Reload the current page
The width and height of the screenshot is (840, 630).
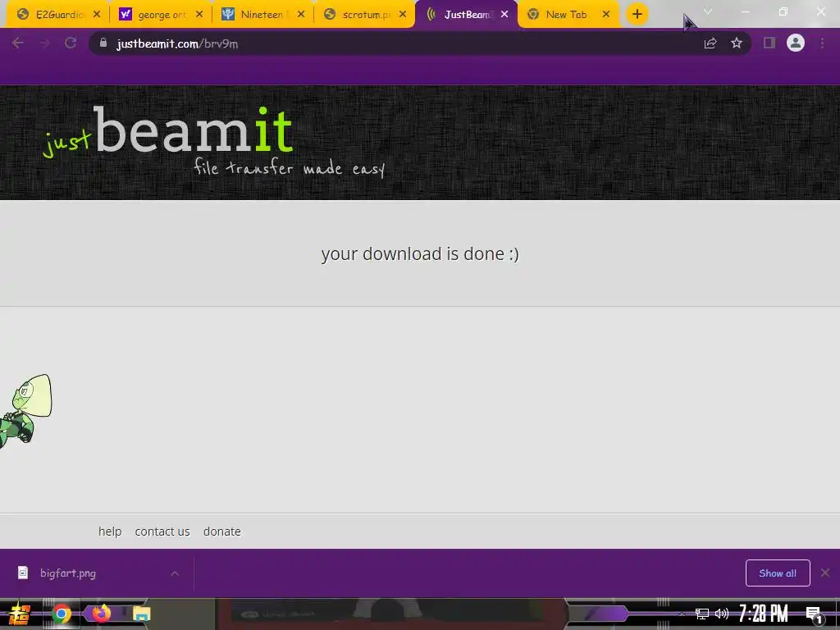71,43
